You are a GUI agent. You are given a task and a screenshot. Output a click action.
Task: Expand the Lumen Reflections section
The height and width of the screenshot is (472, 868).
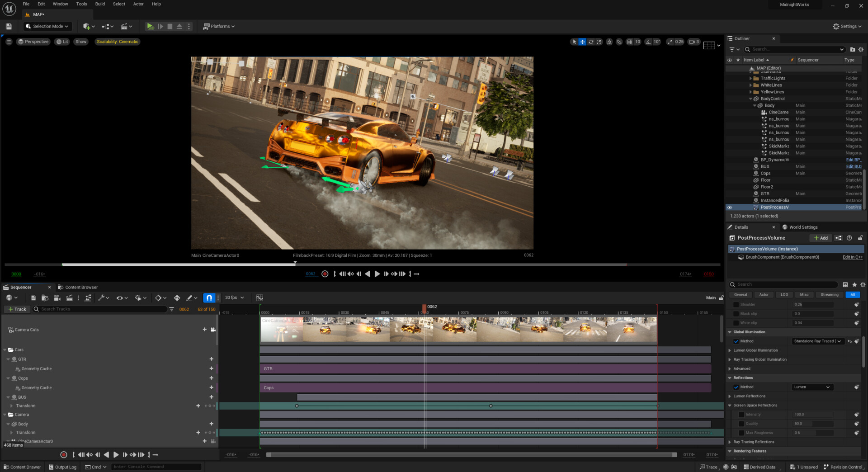(729, 396)
